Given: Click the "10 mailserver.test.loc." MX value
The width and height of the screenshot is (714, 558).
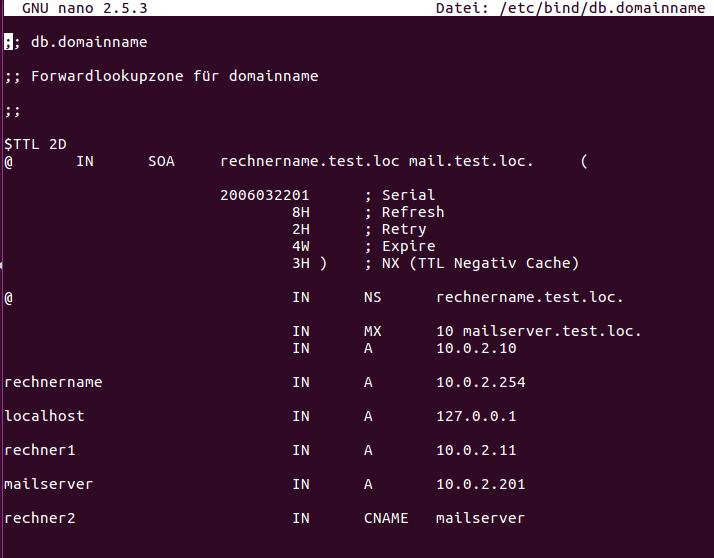Looking at the screenshot, I should click(538, 331).
